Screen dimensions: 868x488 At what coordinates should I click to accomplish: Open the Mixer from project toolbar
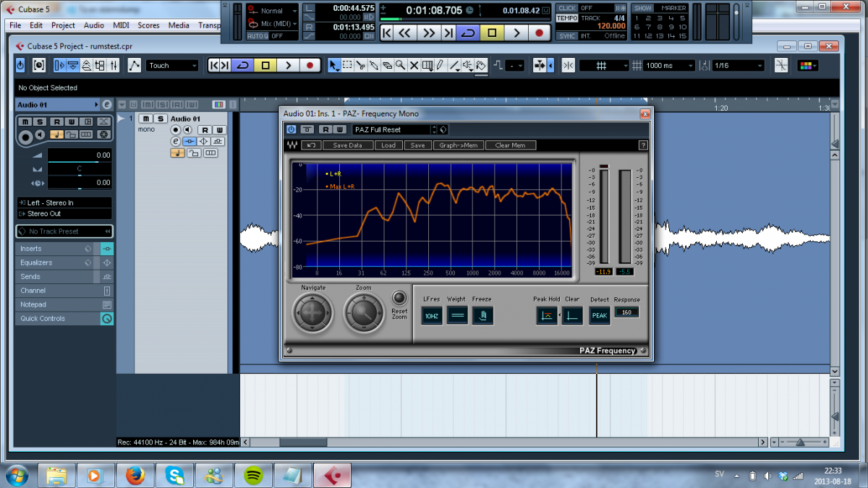pos(114,65)
